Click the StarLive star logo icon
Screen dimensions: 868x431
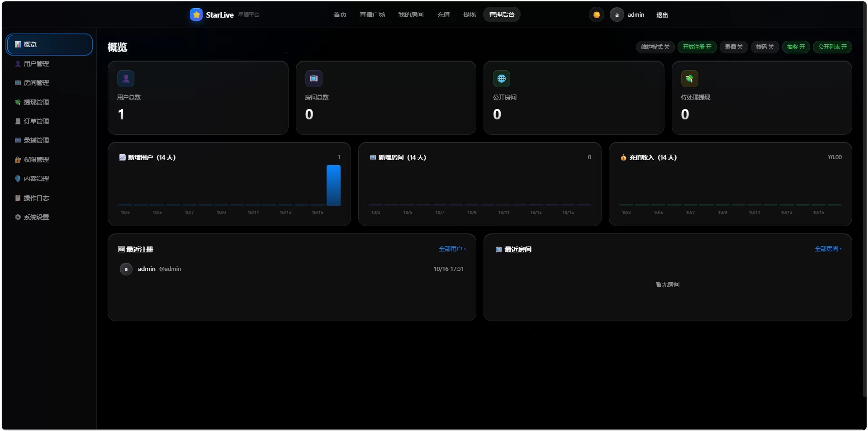coord(196,14)
